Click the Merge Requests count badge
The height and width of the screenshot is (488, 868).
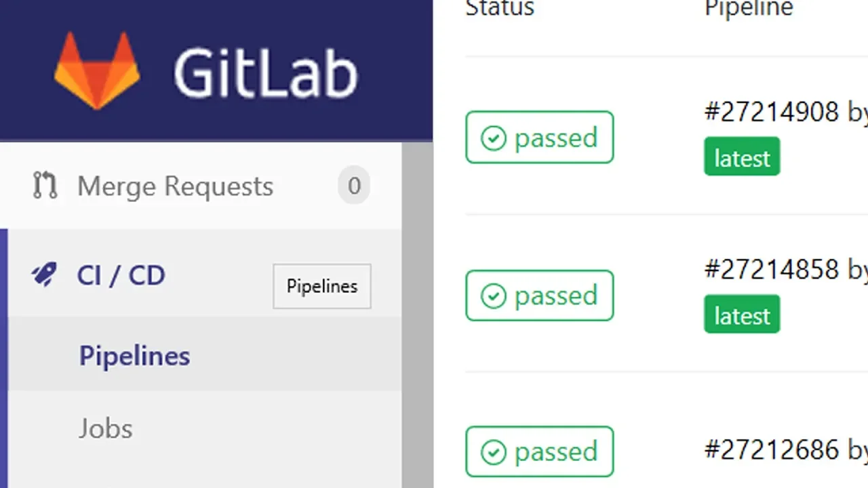(x=354, y=186)
